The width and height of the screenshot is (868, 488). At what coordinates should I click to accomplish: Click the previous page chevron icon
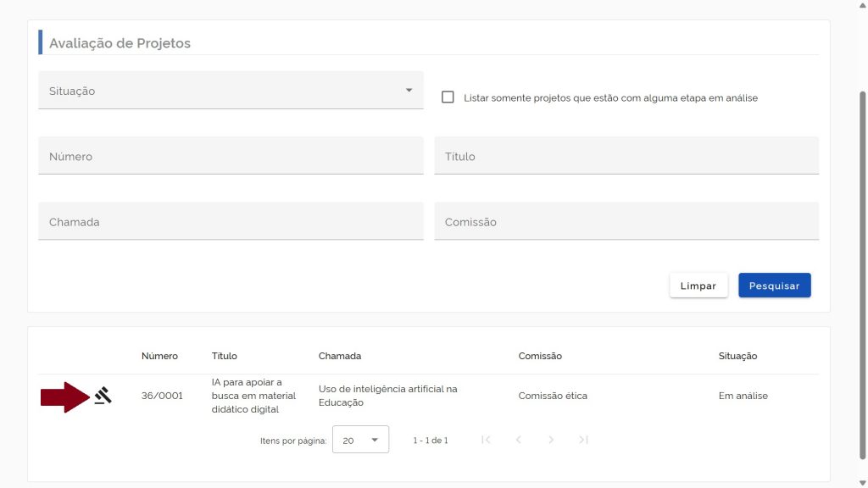pyautogui.click(x=518, y=440)
